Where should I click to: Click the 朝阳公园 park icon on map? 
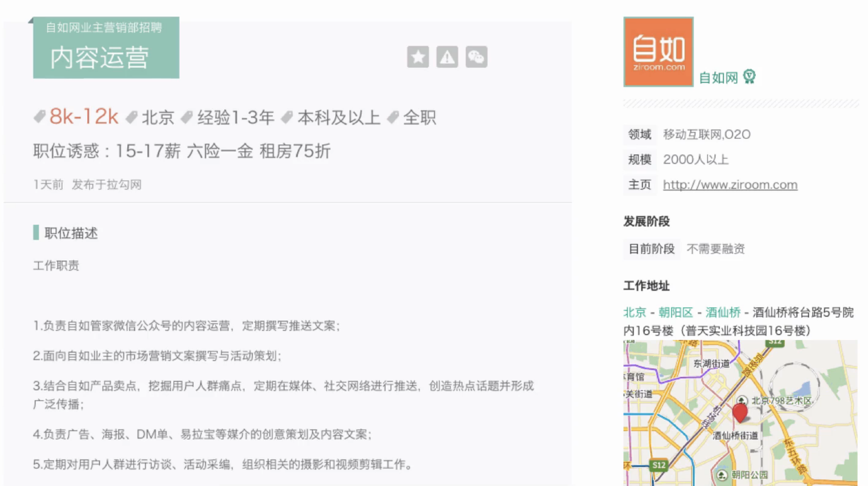722,475
